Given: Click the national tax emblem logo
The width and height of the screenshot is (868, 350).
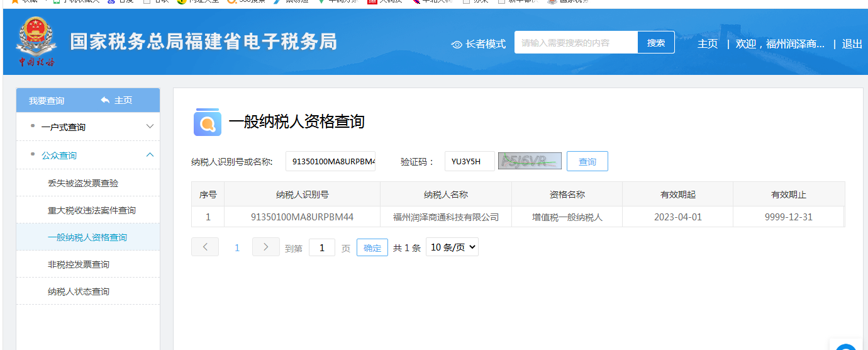Looking at the screenshot, I should tap(35, 42).
